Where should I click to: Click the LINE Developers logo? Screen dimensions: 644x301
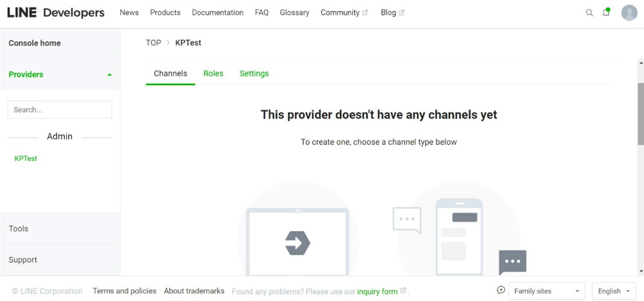tap(56, 13)
